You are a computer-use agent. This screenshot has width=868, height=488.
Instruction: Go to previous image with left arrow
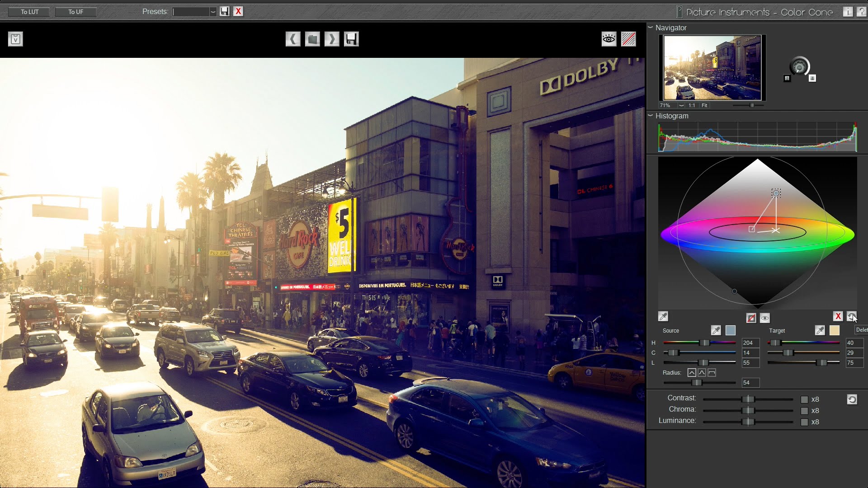[x=293, y=39]
